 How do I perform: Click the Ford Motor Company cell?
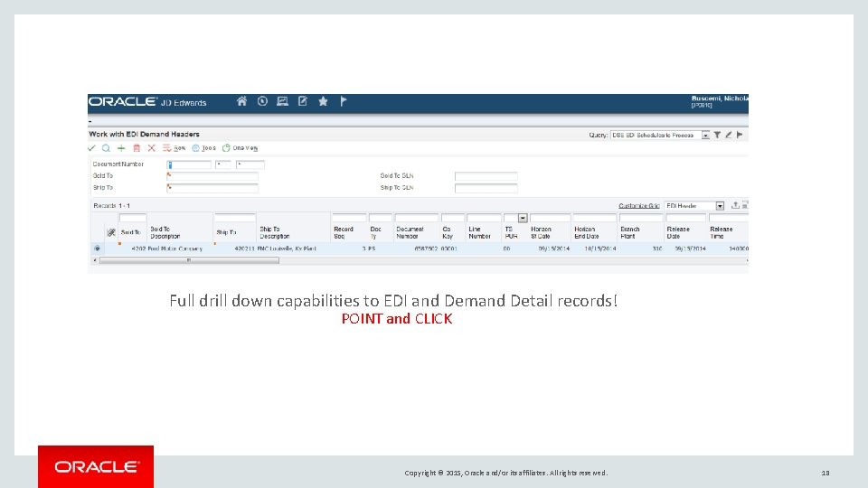(x=175, y=249)
